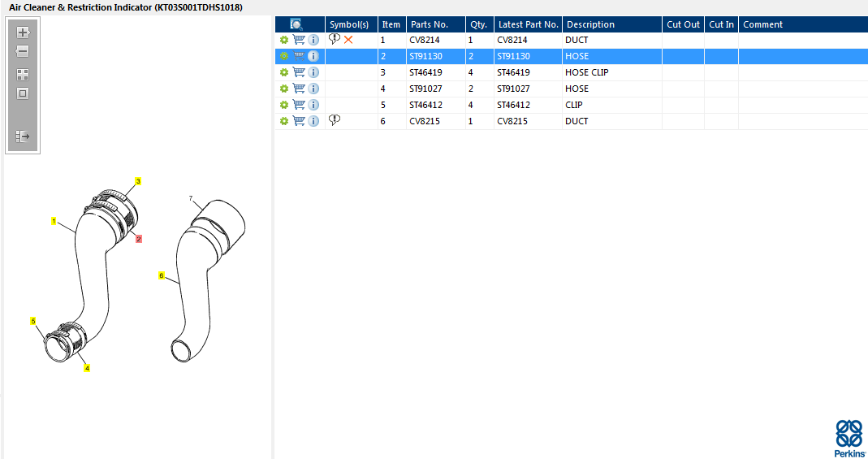Select callout 1 on the diagram
Image resolution: width=868 pixels, height=459 pixels.
coord(54,221)
